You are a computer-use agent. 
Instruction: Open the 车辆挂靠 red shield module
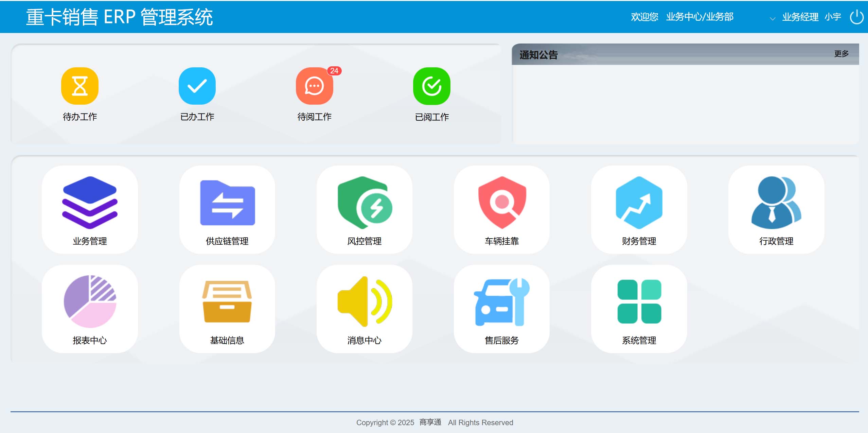point(502,203)
